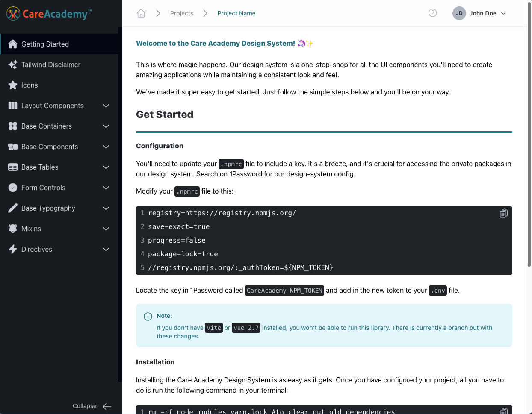Click the page vertical scrollbar

529,135
